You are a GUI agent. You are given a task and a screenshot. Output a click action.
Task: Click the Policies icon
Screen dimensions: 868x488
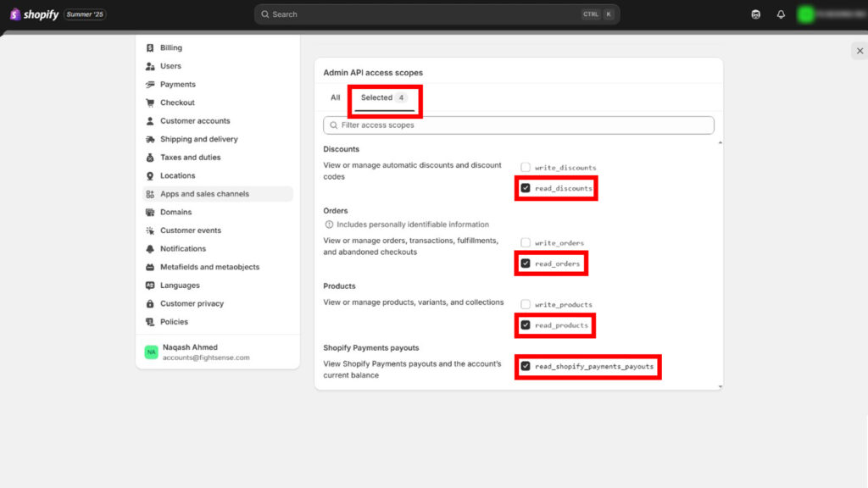pos(150,322)
